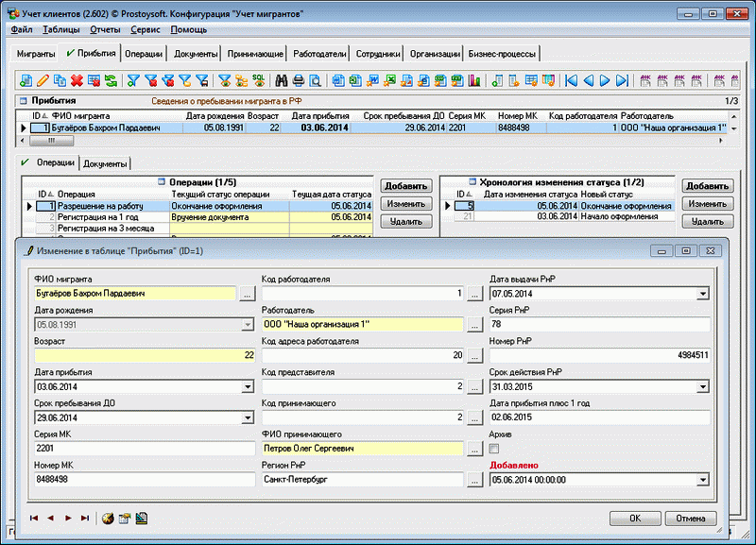The image size is (756, 545).
Task: Open search with the binoculars icon
Action: (x=281, y=80)
